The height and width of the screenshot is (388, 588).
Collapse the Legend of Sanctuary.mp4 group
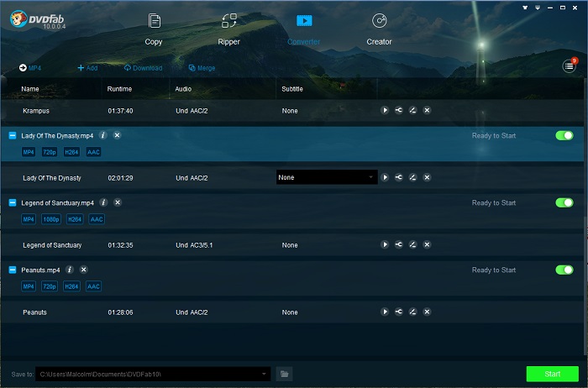13,202
